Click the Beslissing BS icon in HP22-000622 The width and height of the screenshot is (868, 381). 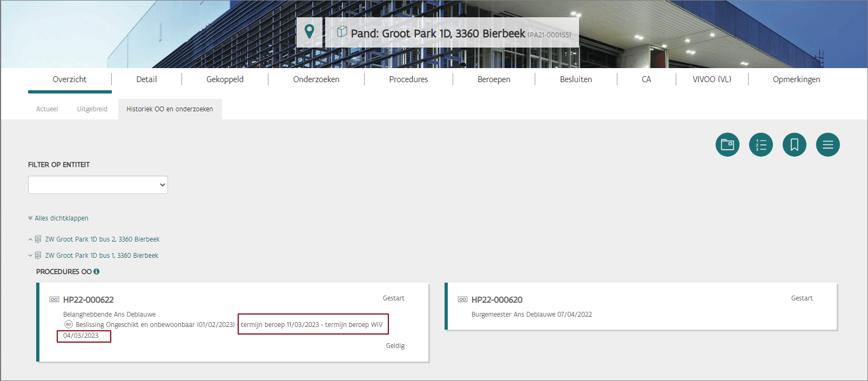coord(69,324)
